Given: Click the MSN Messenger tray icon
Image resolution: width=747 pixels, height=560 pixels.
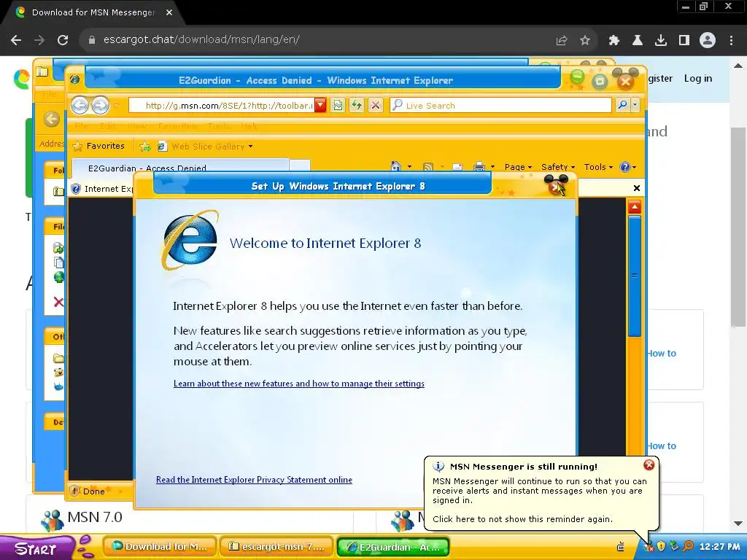Looking at the screenshot, I should 649,547.
